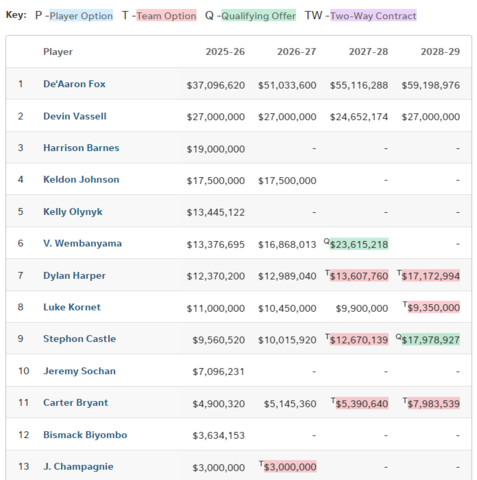This screenshot has width=477, height=480.
Task: Select Dylan Harper team option $17,172,994
Action: point(431,276)
